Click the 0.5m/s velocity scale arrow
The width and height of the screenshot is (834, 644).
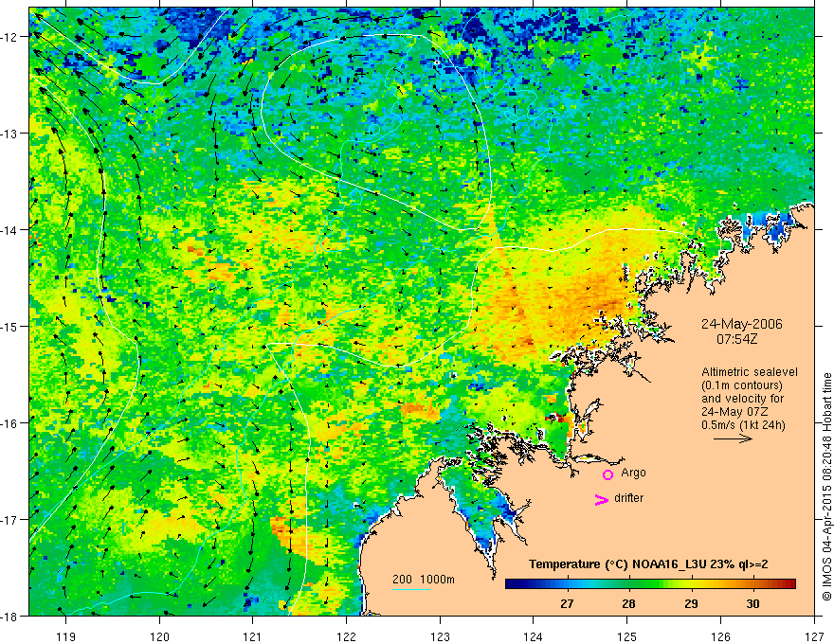coord(733,438)
